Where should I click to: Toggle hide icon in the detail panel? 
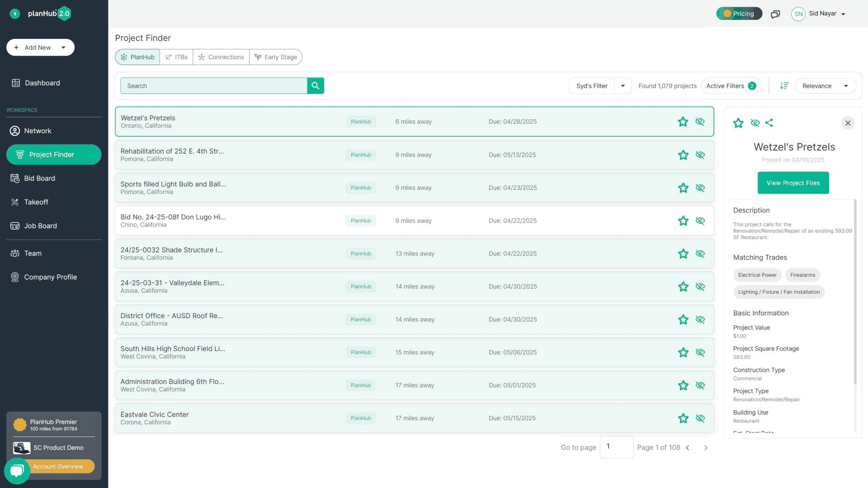point(755,123)
